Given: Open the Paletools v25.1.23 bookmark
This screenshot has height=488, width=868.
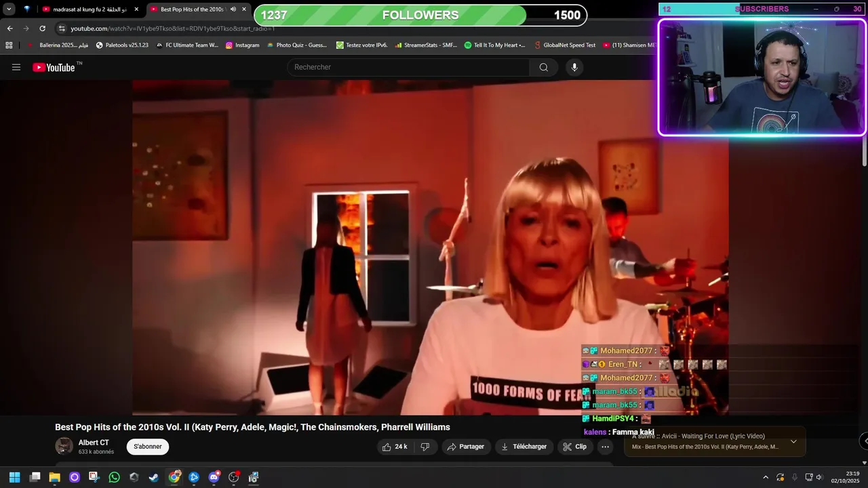Looking at the screenshot, I should [x=122, y=45].
